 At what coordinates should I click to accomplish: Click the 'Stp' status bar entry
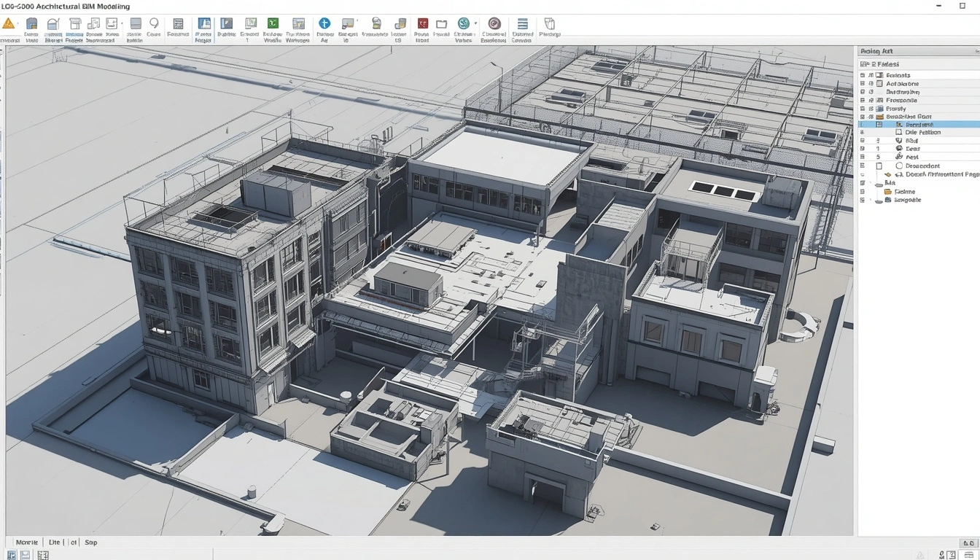91,542
